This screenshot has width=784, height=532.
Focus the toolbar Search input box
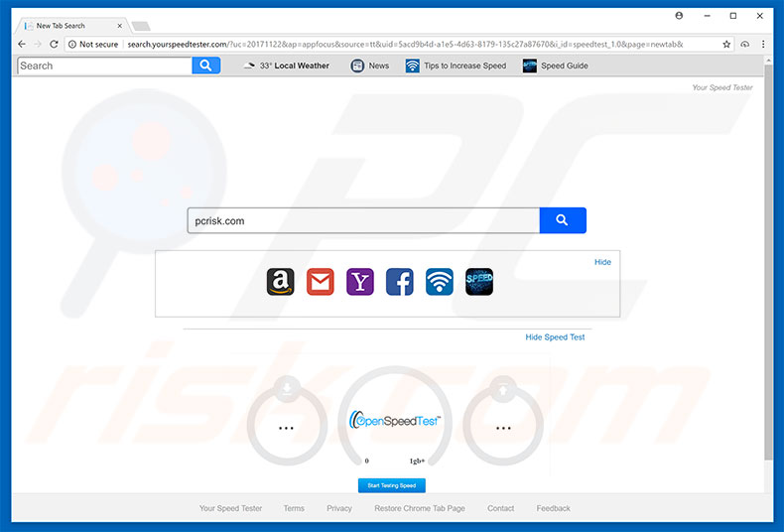tap(104, 66)
